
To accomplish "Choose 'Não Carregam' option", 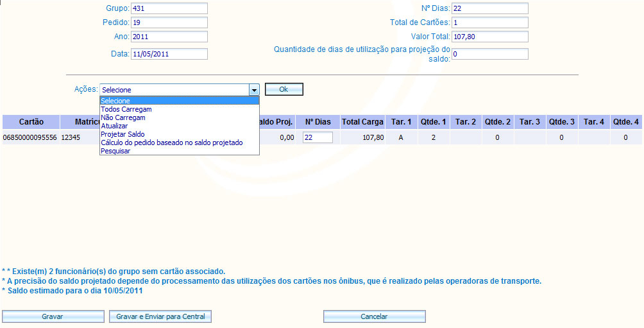I will coord(123,118).
